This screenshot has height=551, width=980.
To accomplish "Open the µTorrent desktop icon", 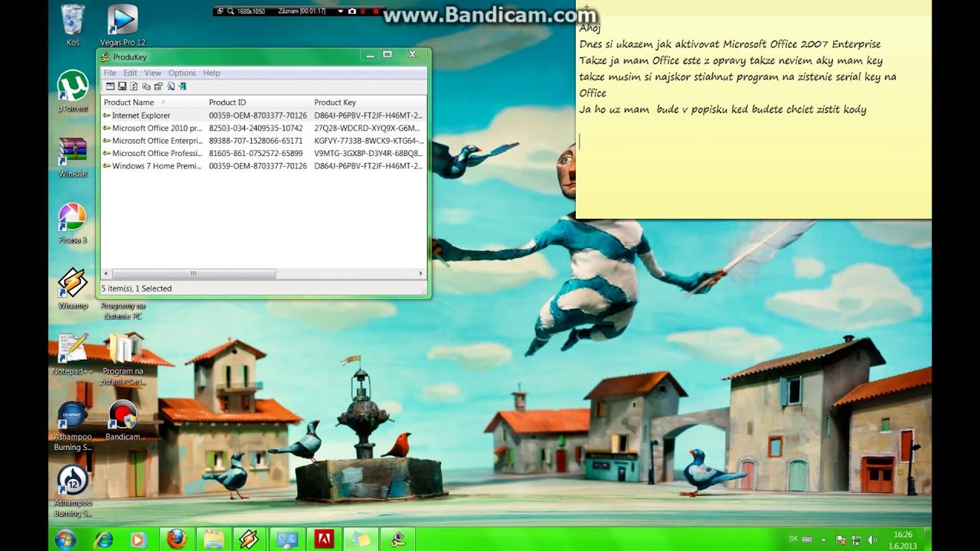I will point(73,91).
